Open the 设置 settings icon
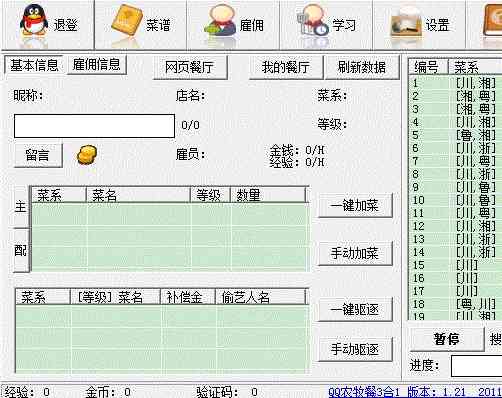 pyautogui.click(x=406, y=21)
